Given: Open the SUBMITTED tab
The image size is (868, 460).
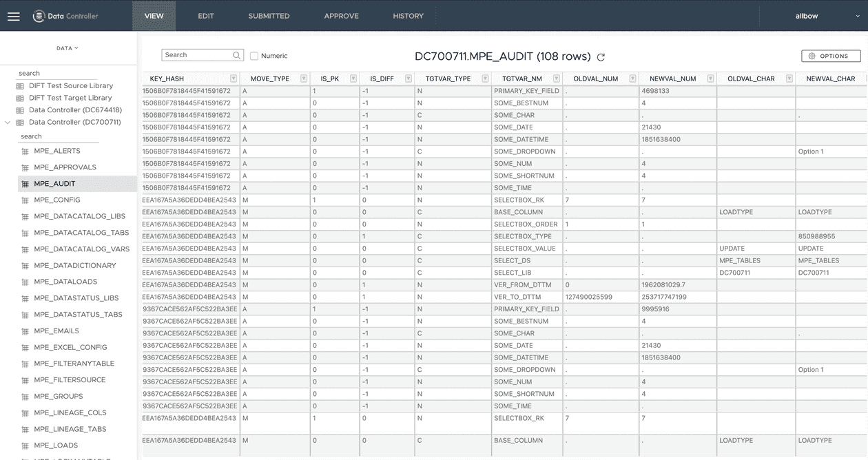Looking at the screenshot, I should (x=269, y=16).
